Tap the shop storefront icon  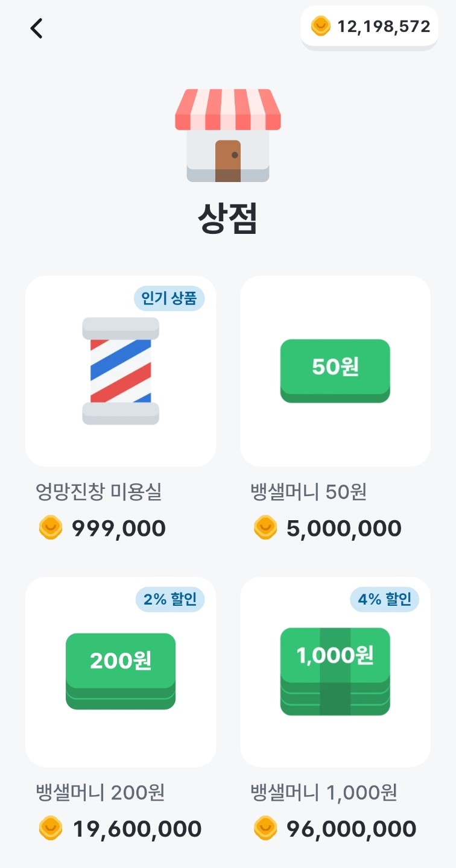coord(228,136)
